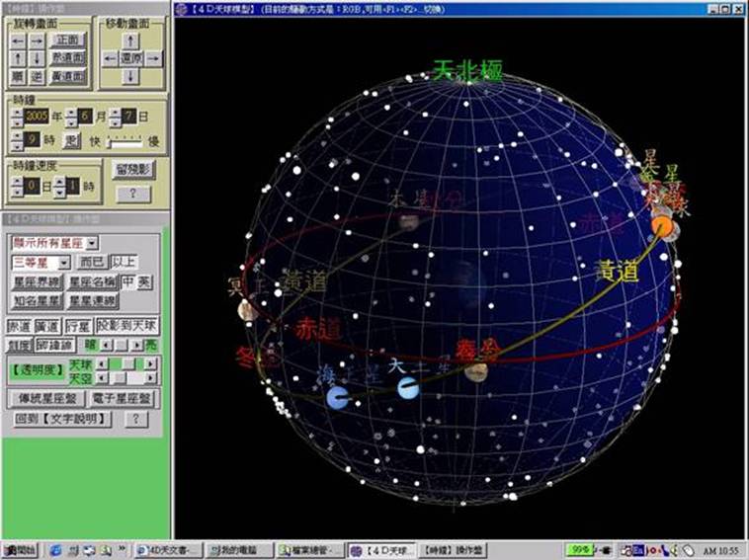Toggle the 赤道 equator display
The height and width of the screenshot is (560, 749).
coord(19,325)
